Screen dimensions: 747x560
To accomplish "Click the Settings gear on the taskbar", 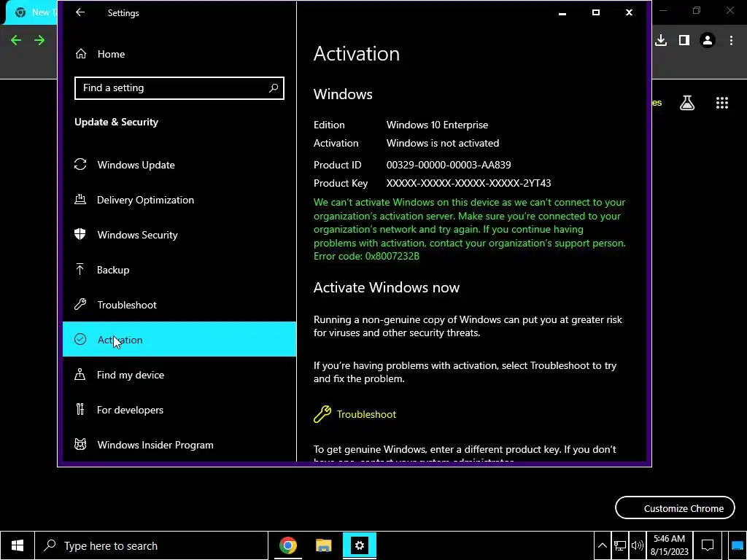I will (x=359, y=545).
